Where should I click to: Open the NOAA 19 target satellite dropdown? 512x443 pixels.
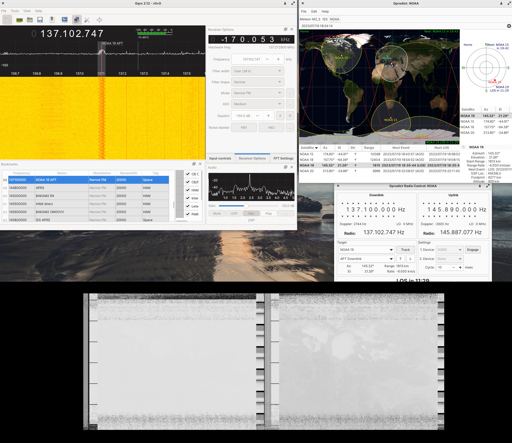tap(366, 250)
